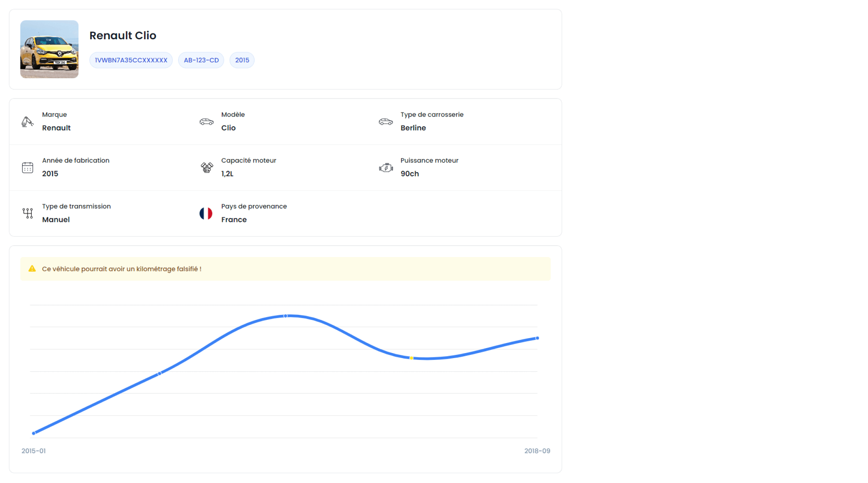Screen dimensions: 868x483
Task: Click the French flag icon
Action: click(206, 213)
